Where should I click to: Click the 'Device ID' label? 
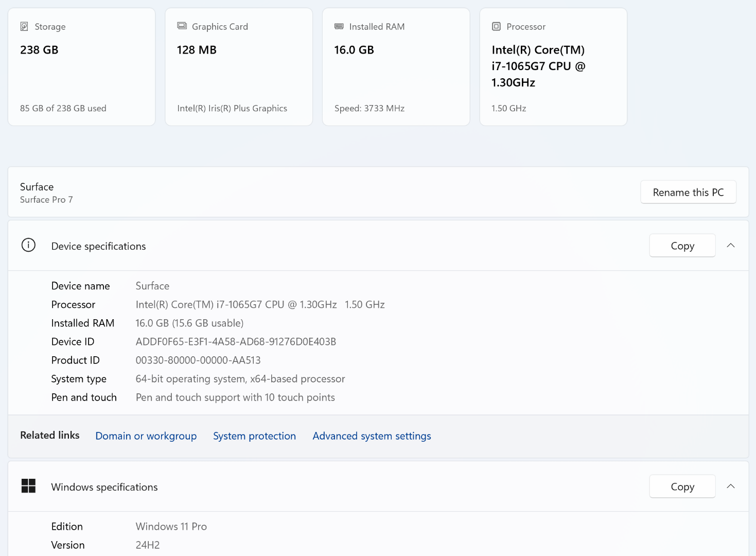[x=73, y=342]
